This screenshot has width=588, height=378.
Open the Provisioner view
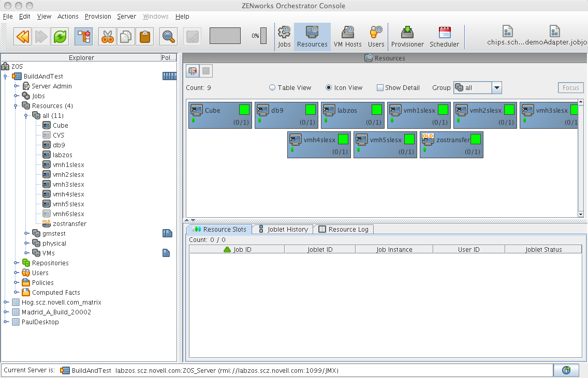click(407, 37)
